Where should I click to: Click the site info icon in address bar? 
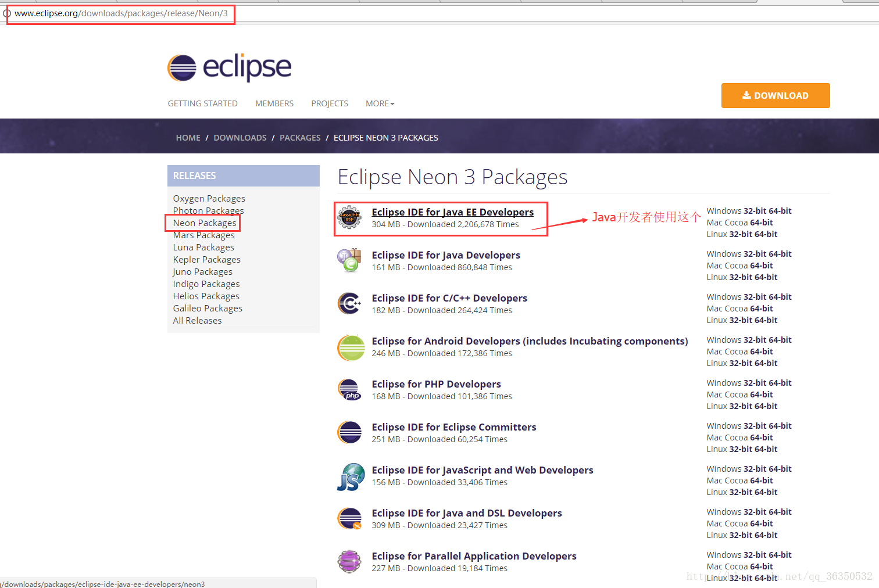point(7,13)
